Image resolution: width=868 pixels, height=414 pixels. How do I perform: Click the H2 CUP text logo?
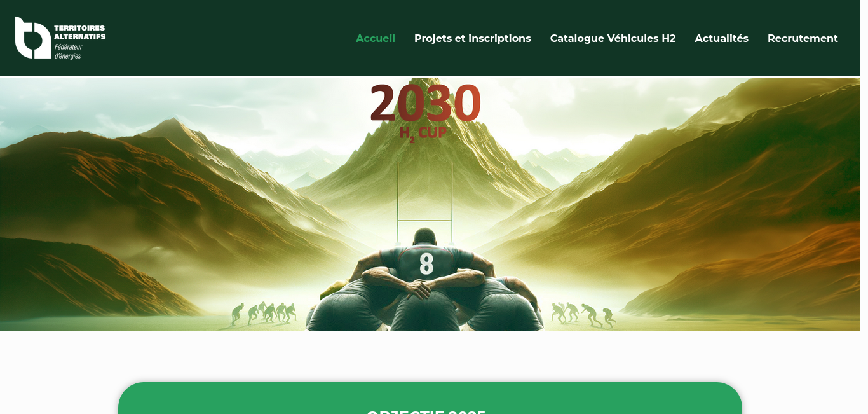click(x=423, y=134)
